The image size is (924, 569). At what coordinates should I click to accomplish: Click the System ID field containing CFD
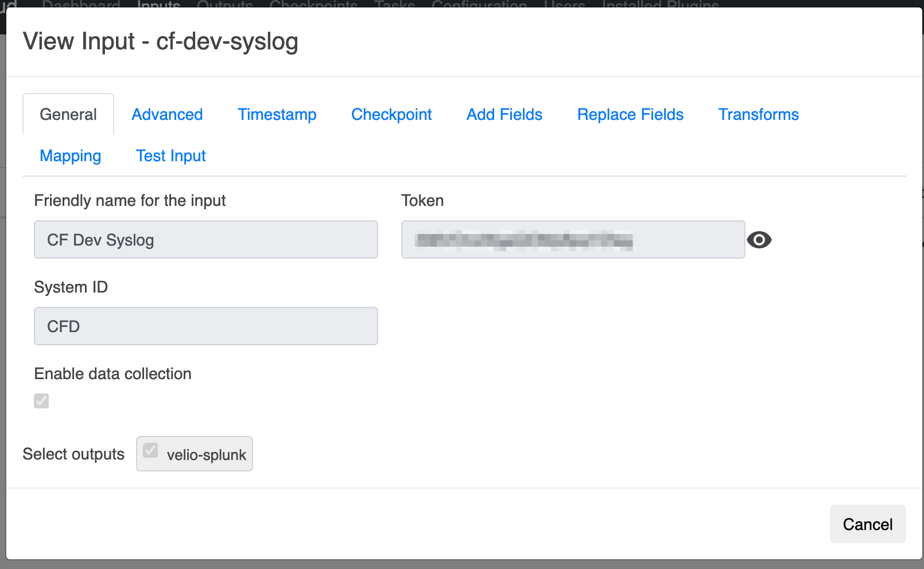(205, 326)
